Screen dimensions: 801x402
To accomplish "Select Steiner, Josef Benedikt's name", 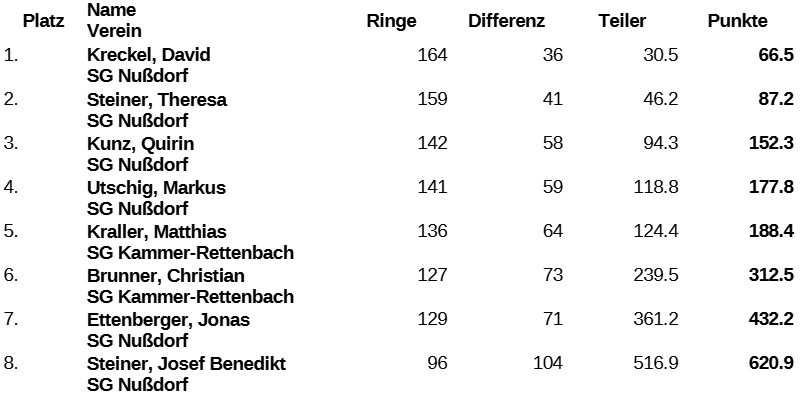I will click(x=186, y=363).
